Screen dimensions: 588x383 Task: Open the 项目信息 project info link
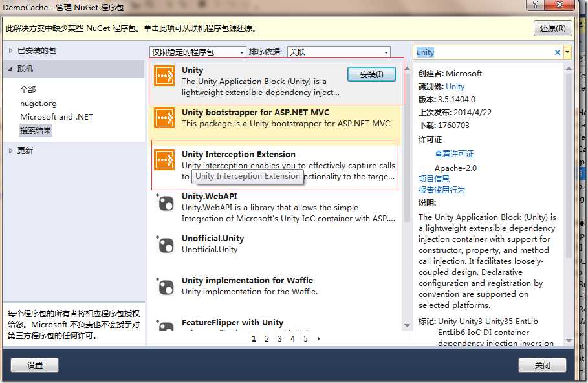point(434,179)
